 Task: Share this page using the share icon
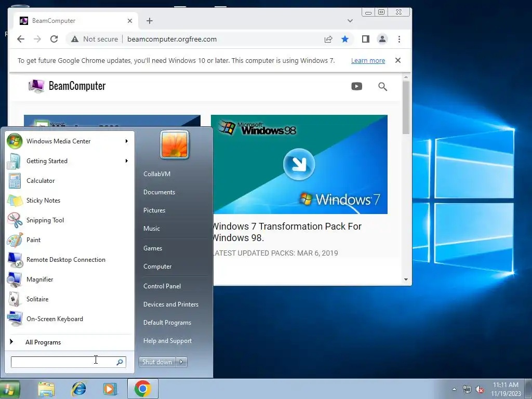point(328,39)
